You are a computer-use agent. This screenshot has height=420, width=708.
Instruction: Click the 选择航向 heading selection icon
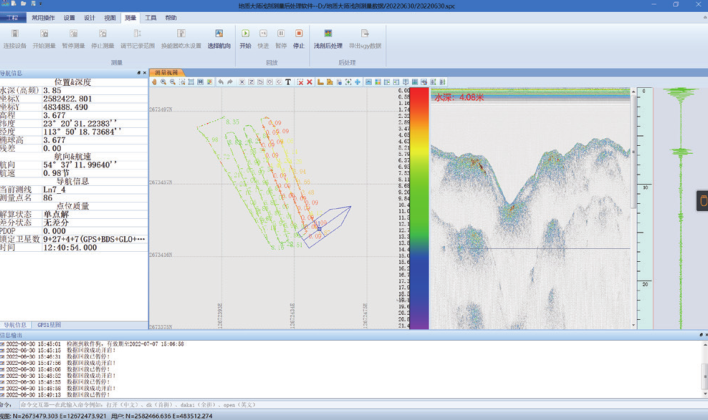click(218, 39)
